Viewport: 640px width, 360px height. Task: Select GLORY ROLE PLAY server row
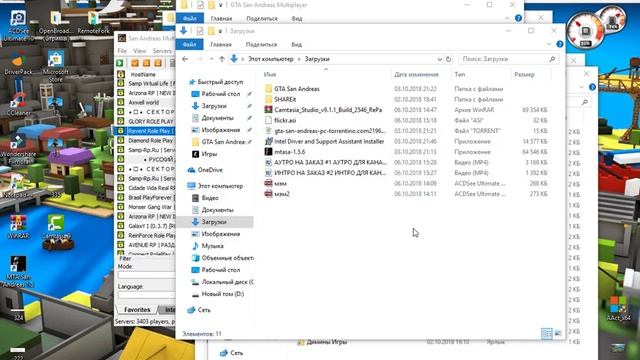[x=145, y=121]
